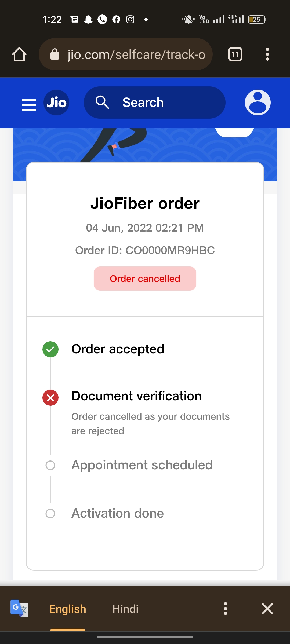This screenshot has width=290, height=644.
Task: Tap red cross beside Document verification
Action: pyautogui.click(x=50, y=398)
